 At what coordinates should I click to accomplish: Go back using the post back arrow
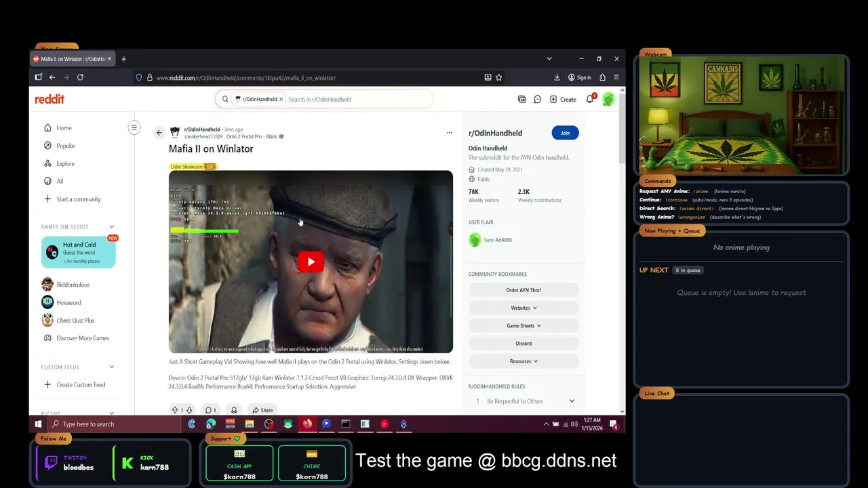point(159,132)
